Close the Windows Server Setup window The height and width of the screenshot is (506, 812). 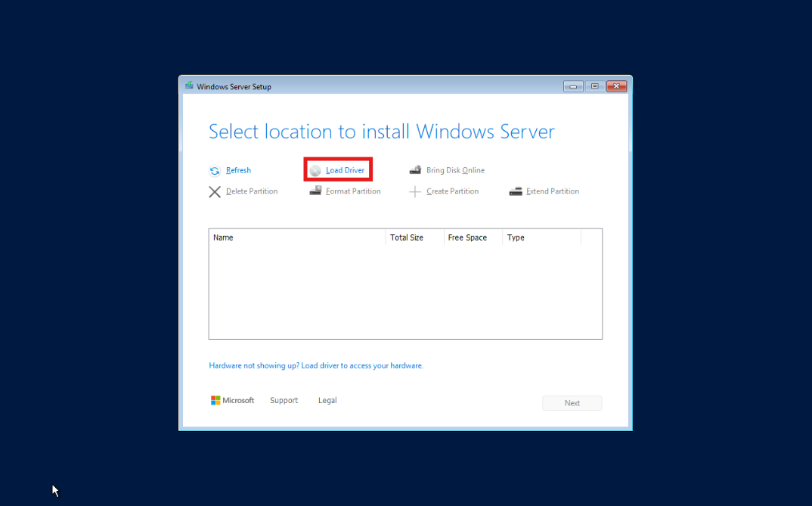tap(616, 86)
